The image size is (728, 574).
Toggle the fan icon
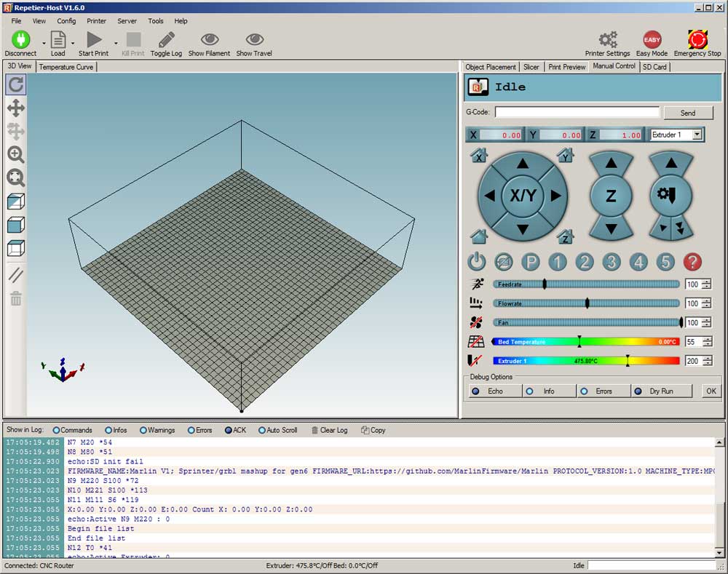pos(476,322)
